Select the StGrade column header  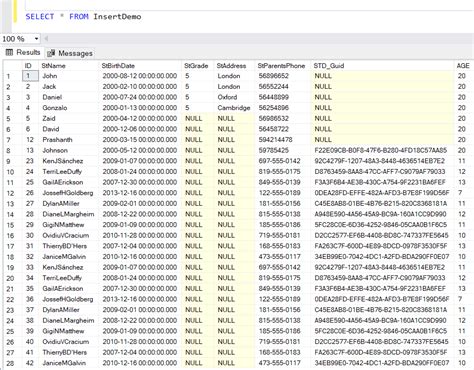pyautogui.click(x=196, y=66)
